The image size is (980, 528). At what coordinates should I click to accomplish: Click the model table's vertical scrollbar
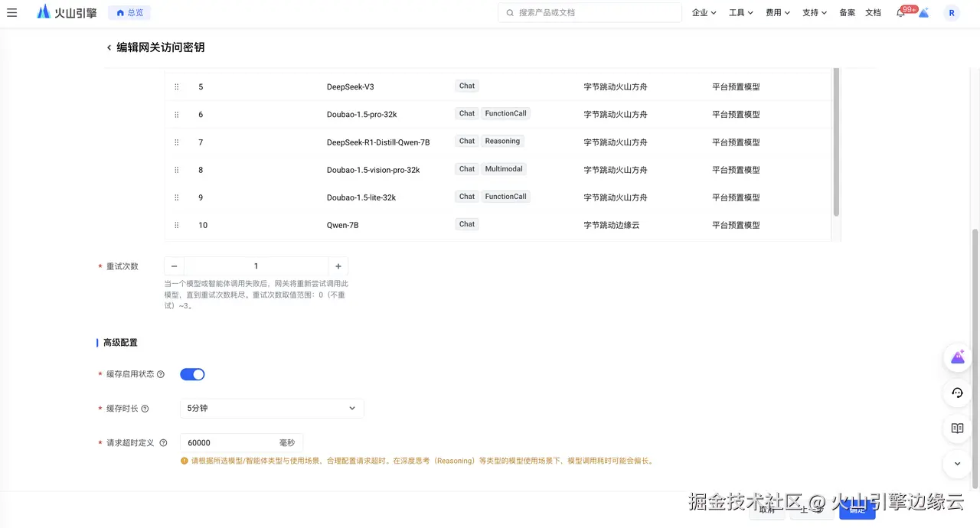click(836, 142)
